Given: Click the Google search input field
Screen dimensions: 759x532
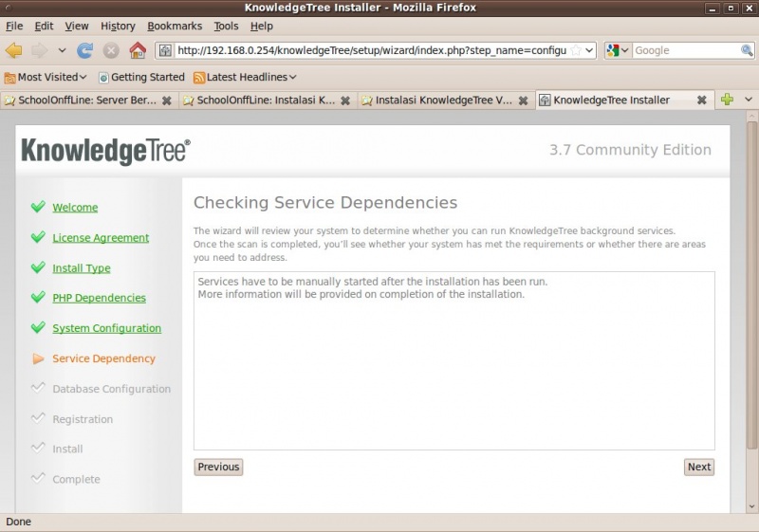Looking at the screenshot, I should [685, 50].
